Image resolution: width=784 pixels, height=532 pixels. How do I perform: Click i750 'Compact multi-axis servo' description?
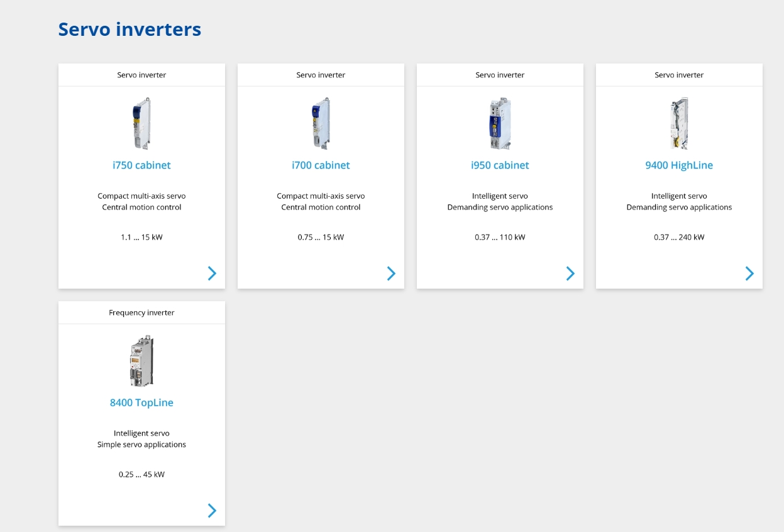click(x=141, y=196)
